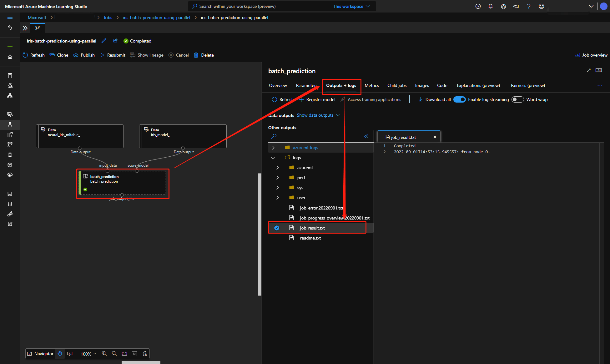The height and width of the screenshot is (364, 610).
Task: Disable the Enable log streaming toggle
Action: (x=459, y=99)
